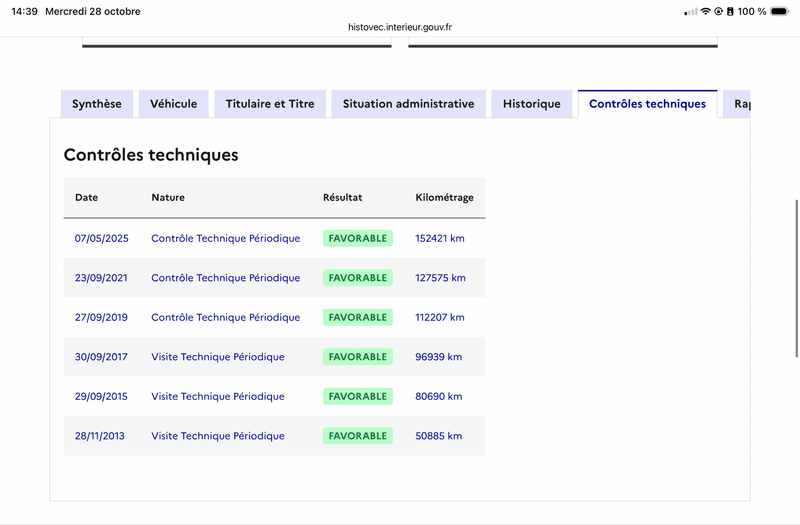
Task: Tap the Wi-Fi status icon
Action: [x=706, y=11]
